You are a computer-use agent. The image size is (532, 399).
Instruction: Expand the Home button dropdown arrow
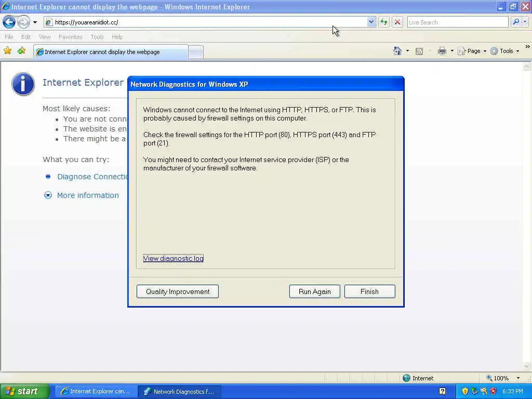[x=407, y=51]
